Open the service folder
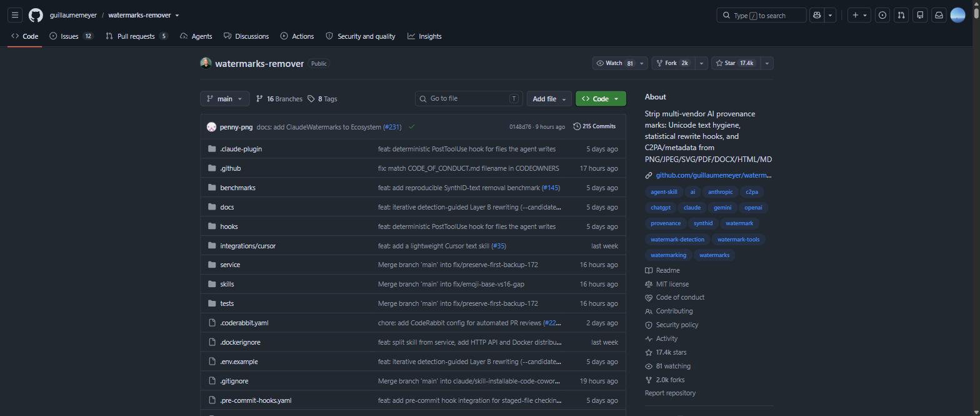Viewport: 980px width, 416px height. (x=230, y=265)
